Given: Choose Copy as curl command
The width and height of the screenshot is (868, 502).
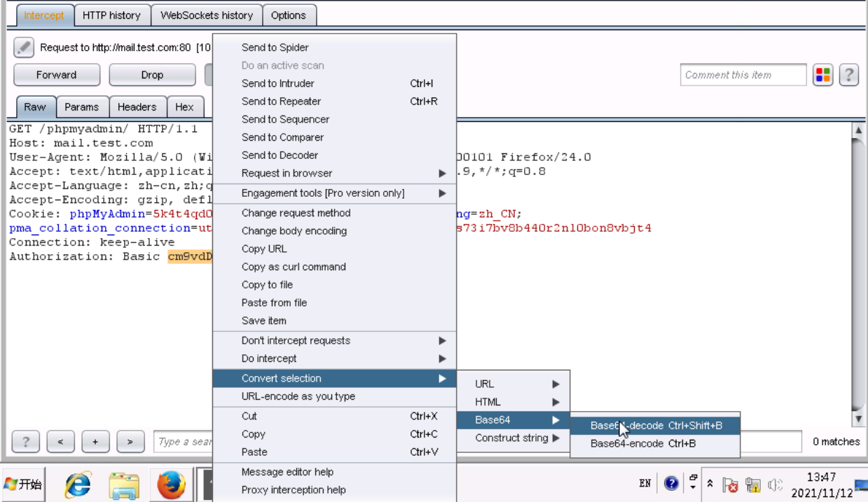Looking at the screenshot, I should click(334, 267).
